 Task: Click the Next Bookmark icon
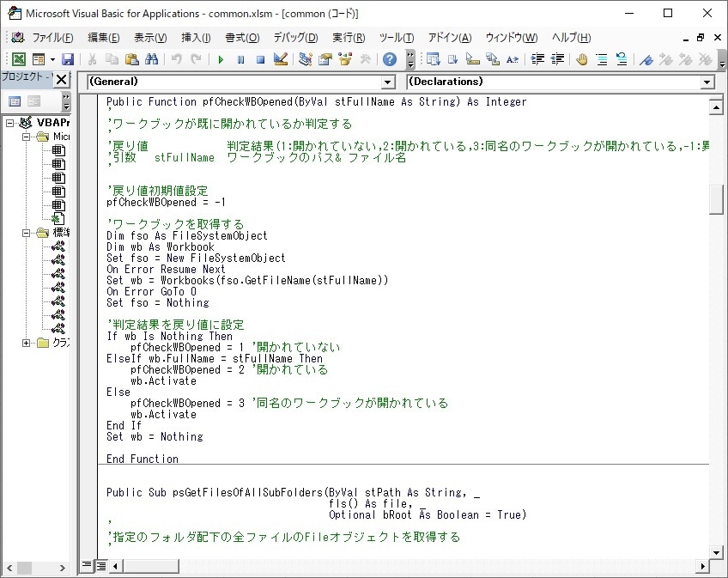point(666,59)
